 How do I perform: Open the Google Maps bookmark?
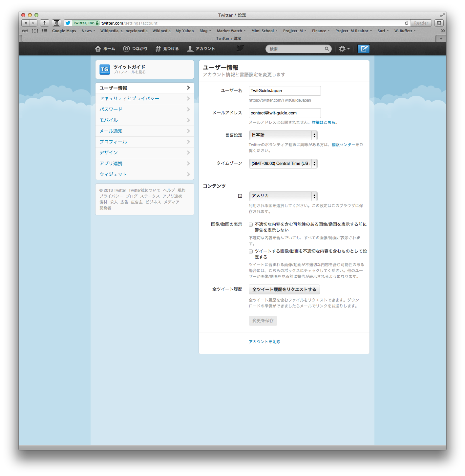[x=64, y=31]
